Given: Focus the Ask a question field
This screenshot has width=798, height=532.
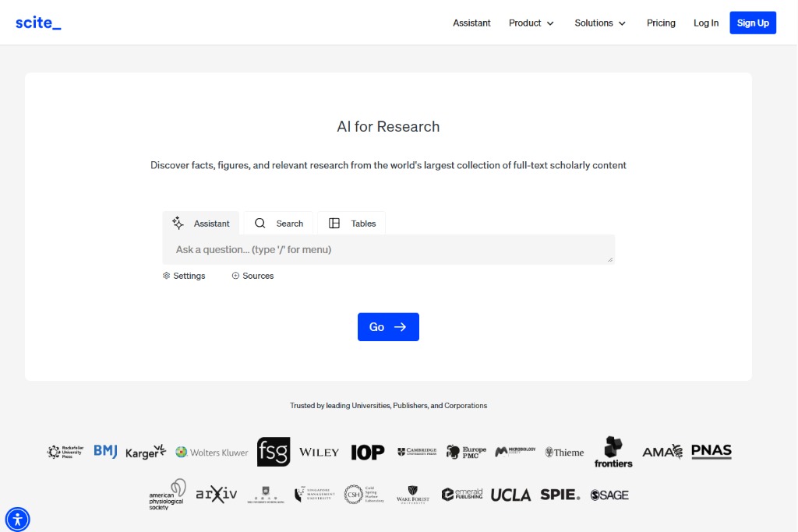Looking at the screenshot, I should (x=388, y=250).
